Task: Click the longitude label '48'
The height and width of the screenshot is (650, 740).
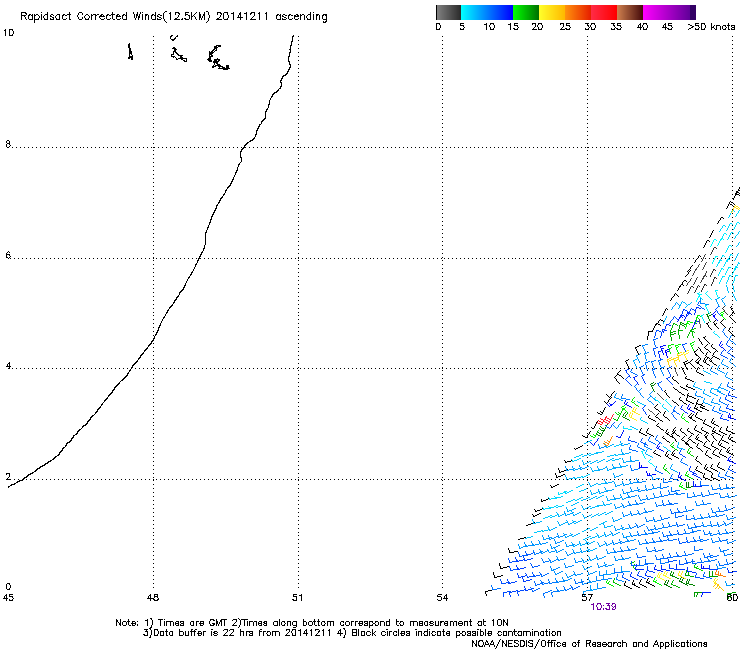Action: click(x=153, y=598)
